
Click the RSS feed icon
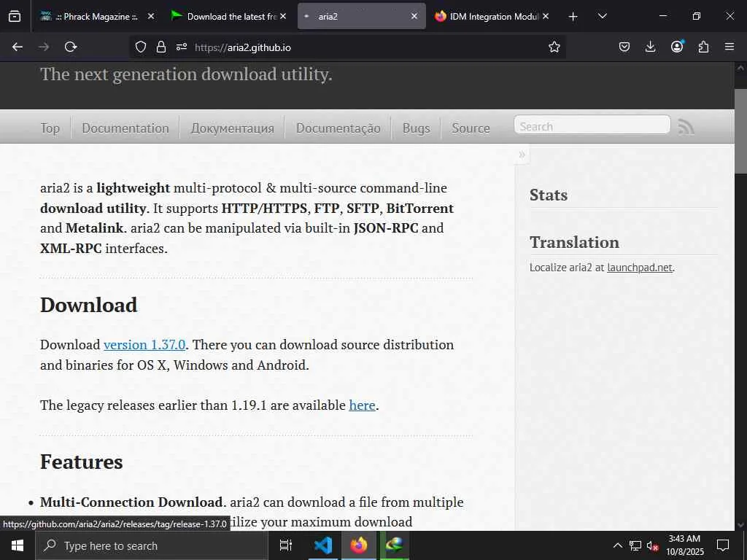coord(686,126)
